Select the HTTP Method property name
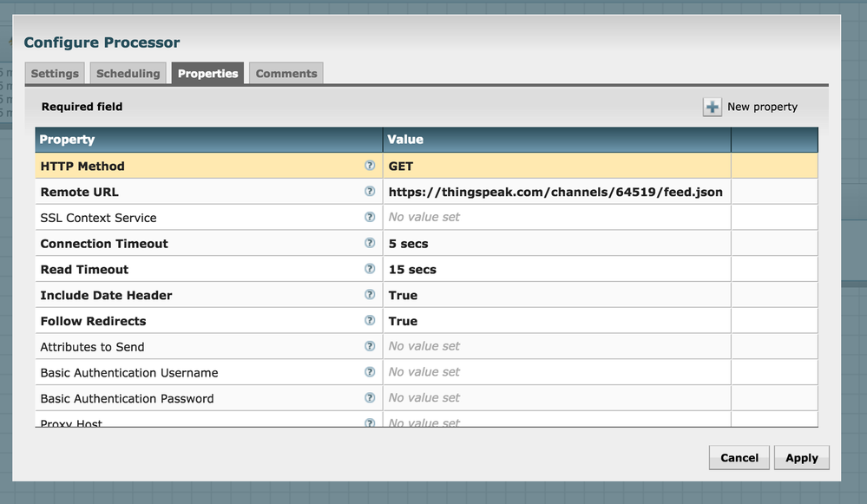 pos(82,166)
